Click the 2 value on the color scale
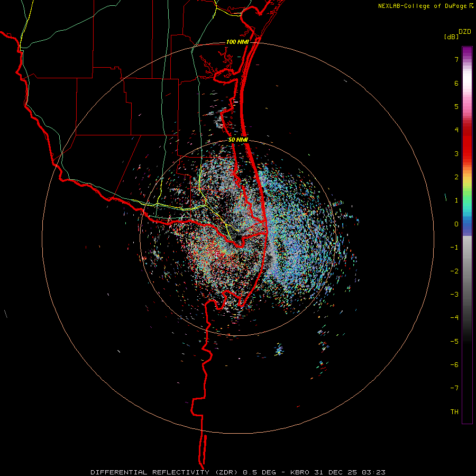Image resolution: width=476 pixels, height=476 pixels. pyautogui.click(x=456, y=177)
